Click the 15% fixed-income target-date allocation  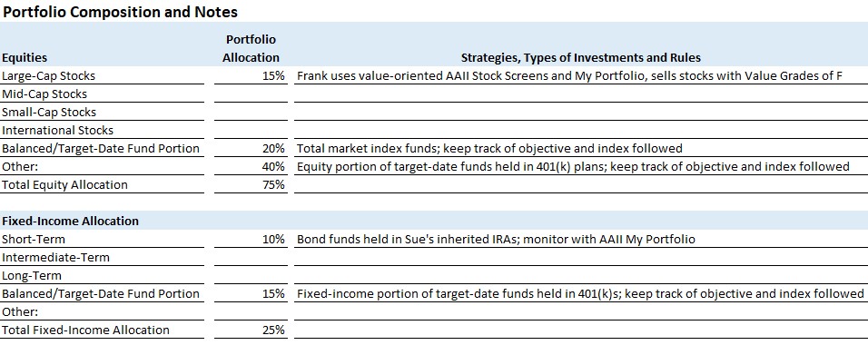(x=251, y=293)
